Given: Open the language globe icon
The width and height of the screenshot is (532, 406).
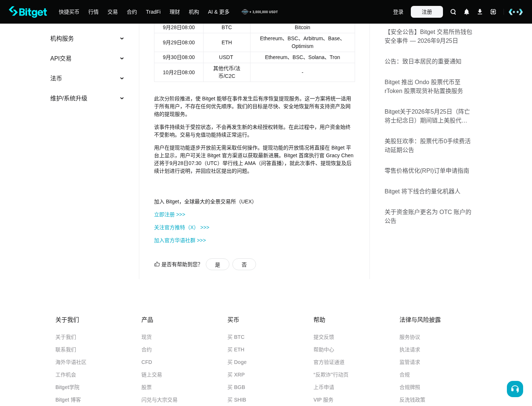Looking at the screenshot, I should (493, 12).
